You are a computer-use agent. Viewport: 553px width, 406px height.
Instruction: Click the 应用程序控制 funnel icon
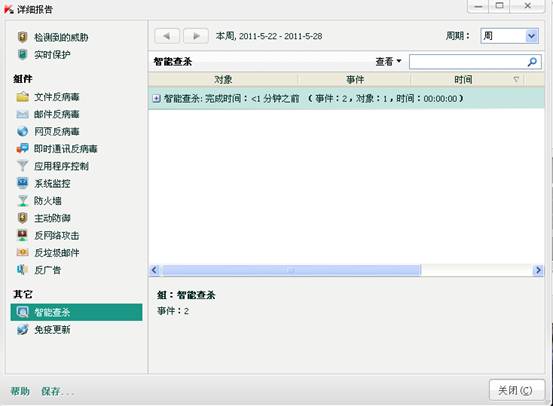(x=23, y=166)
